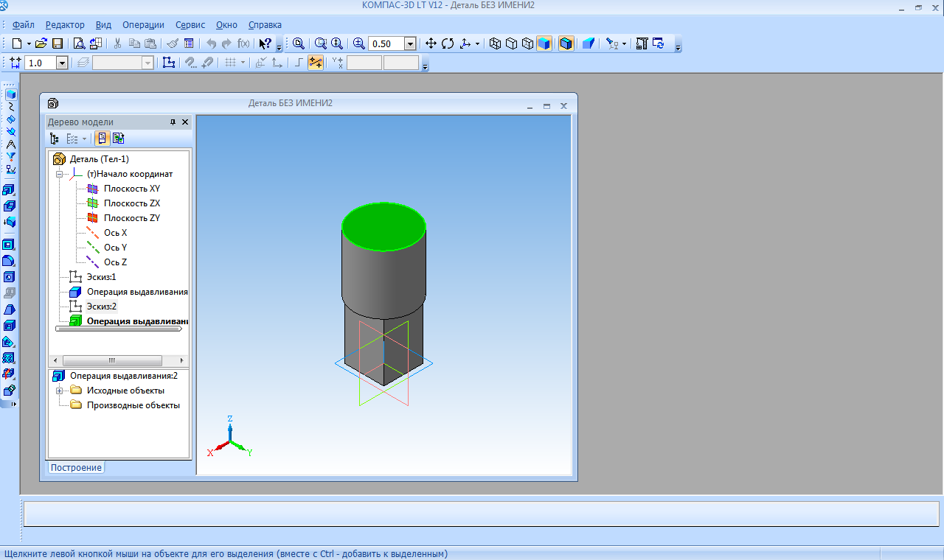Select Производные объекты folder
This screenshot has height=560, width=944.
coord(133,405)
